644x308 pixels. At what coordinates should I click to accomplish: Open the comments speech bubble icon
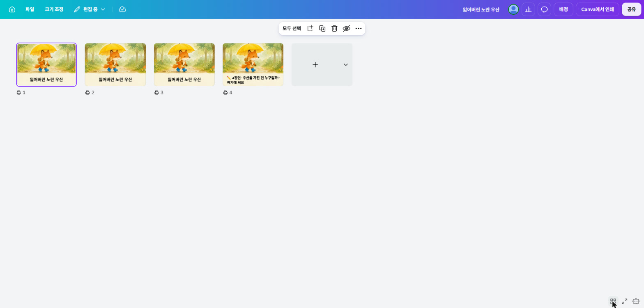(544, 9)
